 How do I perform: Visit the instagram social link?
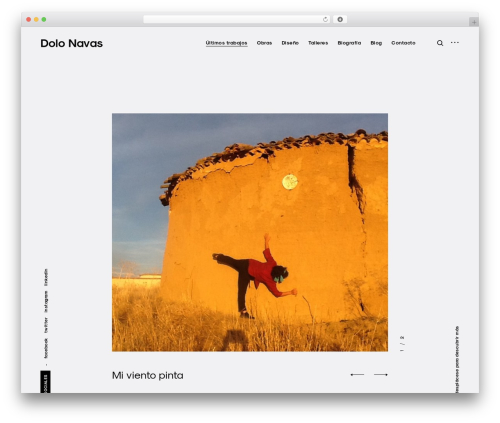pos(46,302)
